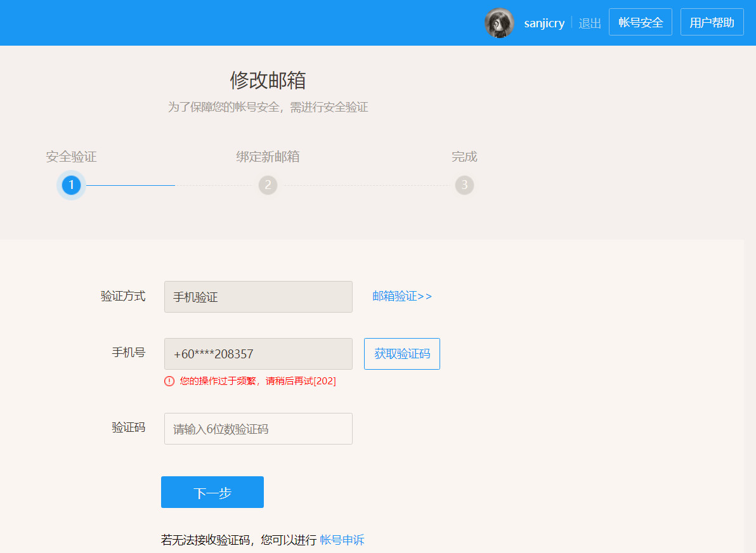Click the 完成 step label

tap(464, 157)
